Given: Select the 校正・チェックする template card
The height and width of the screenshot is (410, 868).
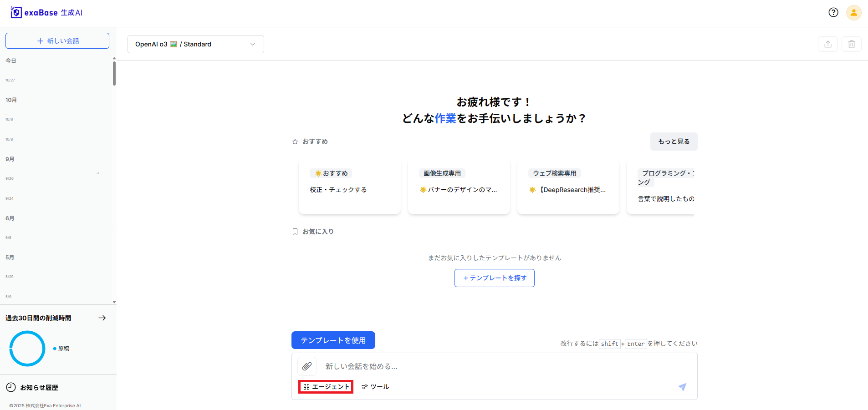Looking at the screenshot, I should (350, 187).
